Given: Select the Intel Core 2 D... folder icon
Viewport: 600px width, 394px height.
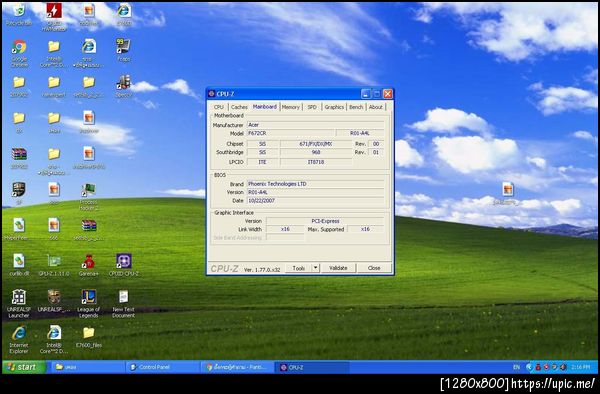Looking at the screenshot, I should pyautogui.click(x=54, y=53).
